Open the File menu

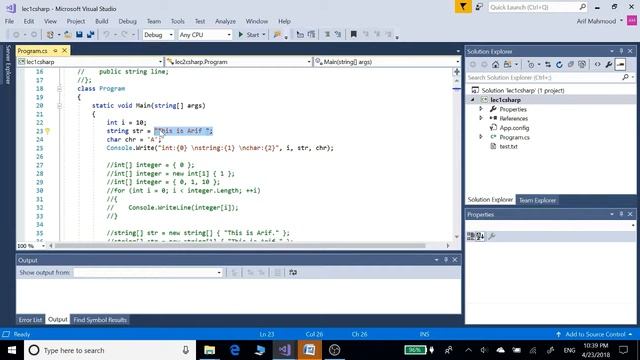pyautogui.click(x=9, y=21)
